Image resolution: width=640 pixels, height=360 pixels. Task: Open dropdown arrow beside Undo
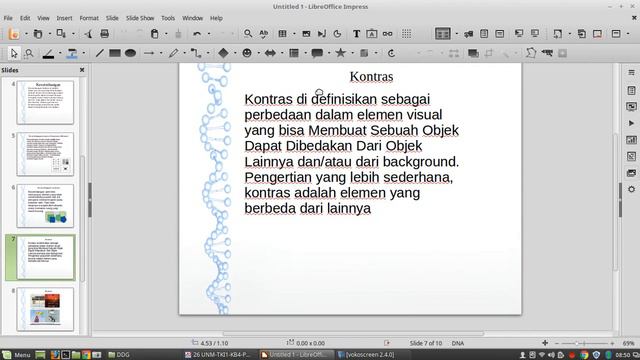tap(209, 34)
